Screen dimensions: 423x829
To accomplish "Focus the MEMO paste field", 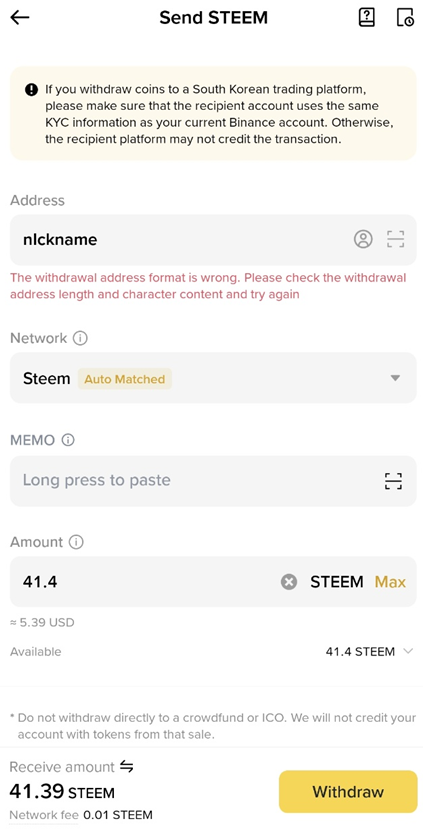I will (213, 481).
